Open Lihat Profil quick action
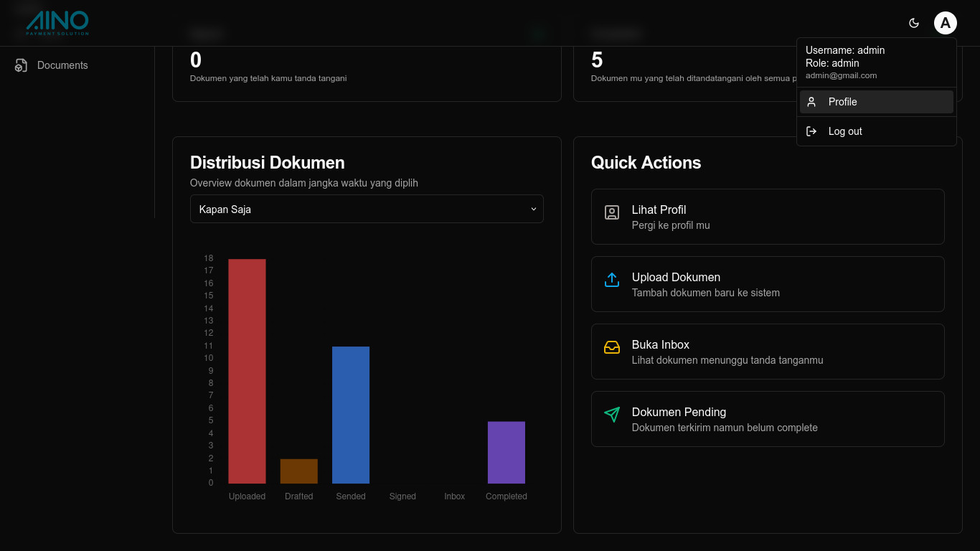Image resolution: width=980 pixels, height=551 pixels. pyautogui.click(x=768, y=216)
